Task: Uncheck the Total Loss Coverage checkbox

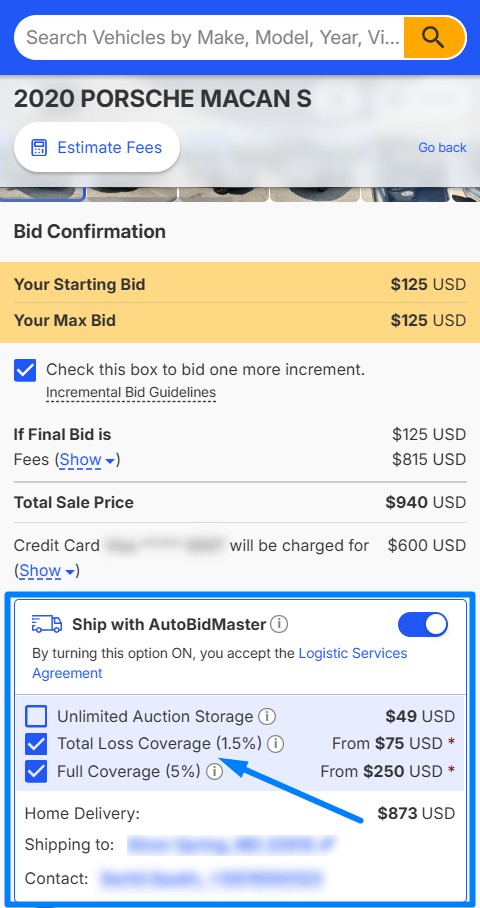Action: (x=36, y=744)
